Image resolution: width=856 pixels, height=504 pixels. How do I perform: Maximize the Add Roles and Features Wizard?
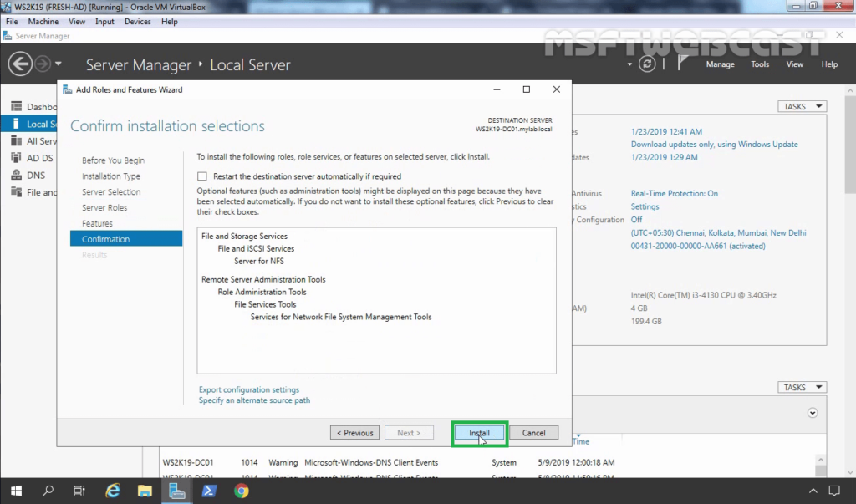click(527, 89)
